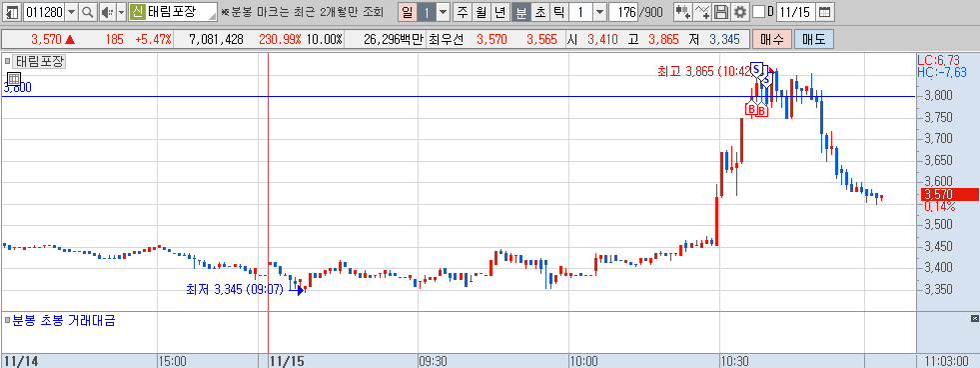Click the grid table icon on chart
This screenshot has width=980, height=368.
click(x=14, y=79)
